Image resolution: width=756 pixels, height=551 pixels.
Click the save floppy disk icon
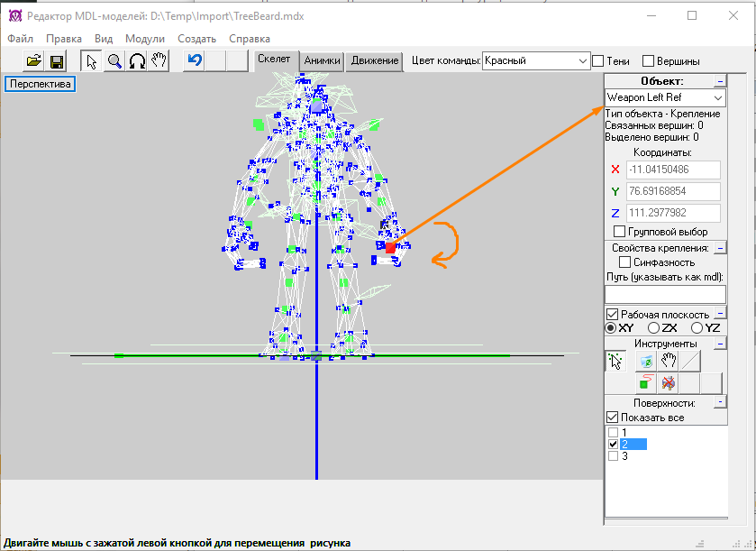(x=56, y=60)
